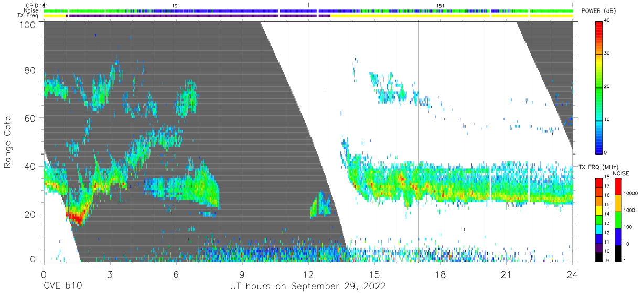This screenshot has height=297, width=644.
Task: Click the 24 tick label on the time axis
Action: (573, 274)
